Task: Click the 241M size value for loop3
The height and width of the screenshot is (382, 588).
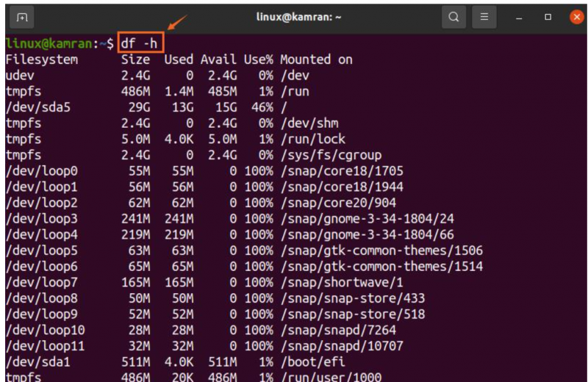Action: pyautogui.click(x=135, y=219)
